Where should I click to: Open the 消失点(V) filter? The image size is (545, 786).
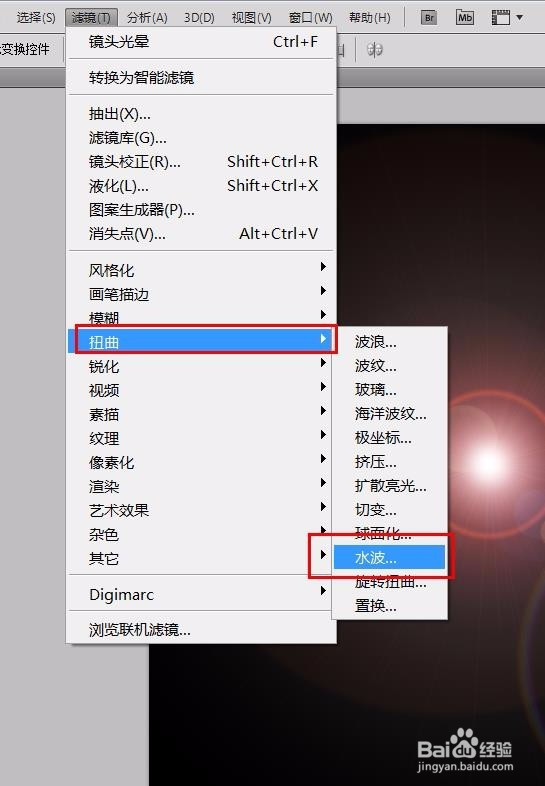point(202,234)
